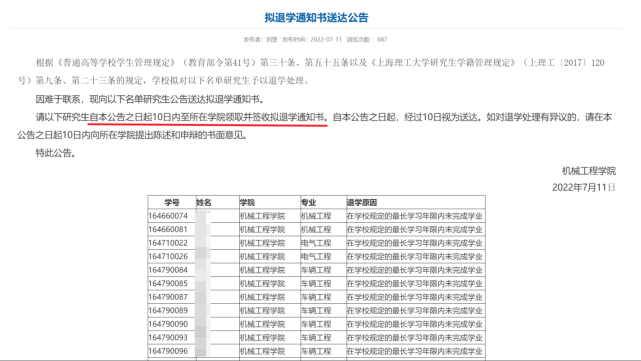Viewport: 641px width, 361px height.
Task: Click the withdrawal reason in row 164710026
Action: [x=415, y=256]
